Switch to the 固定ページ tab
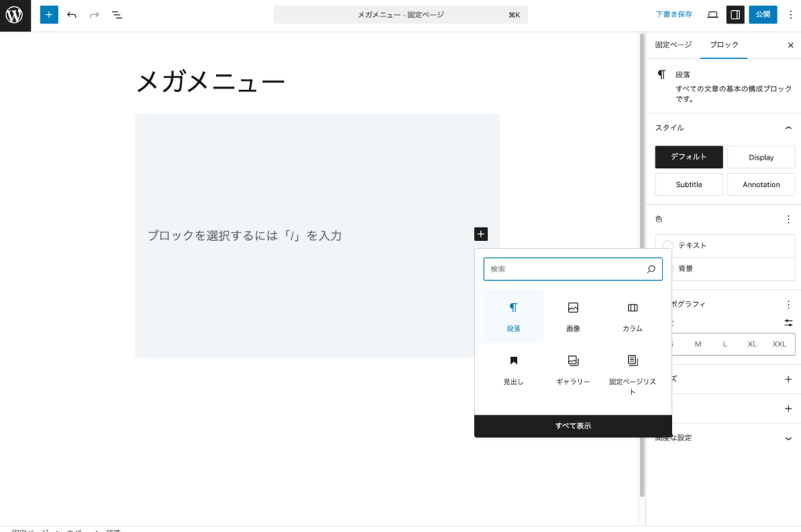 (x=673, y=45)
